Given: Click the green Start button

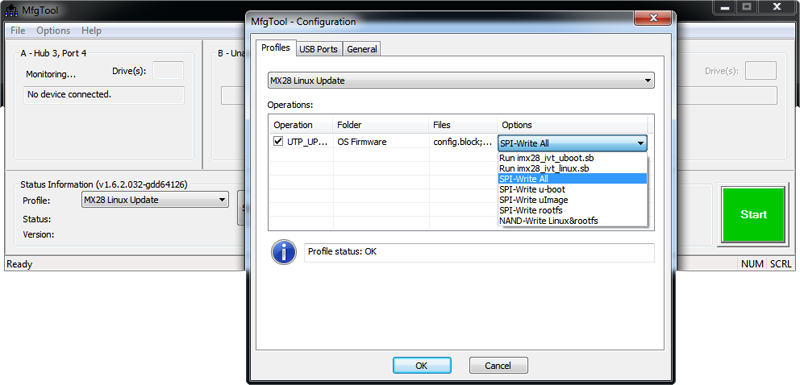Looking at the screenshot, I should click(753, 215).
